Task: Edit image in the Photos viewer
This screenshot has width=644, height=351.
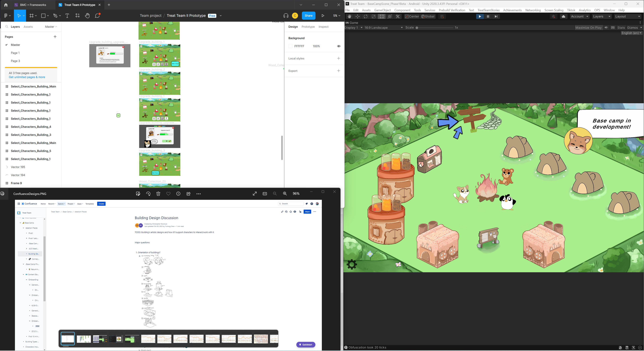Action: (x=138, y=194)
